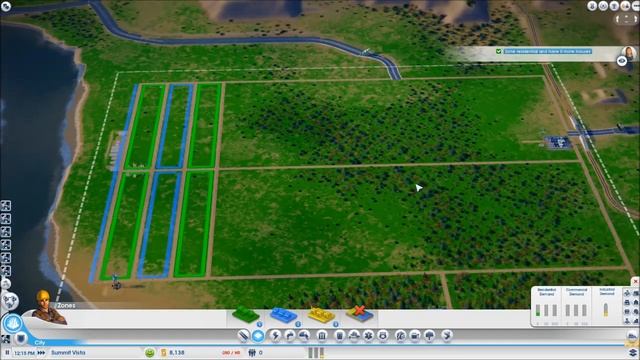Select the blue Commercial zone tool
The height and width of the screenshot is (360, 640).
pos(283,315)
